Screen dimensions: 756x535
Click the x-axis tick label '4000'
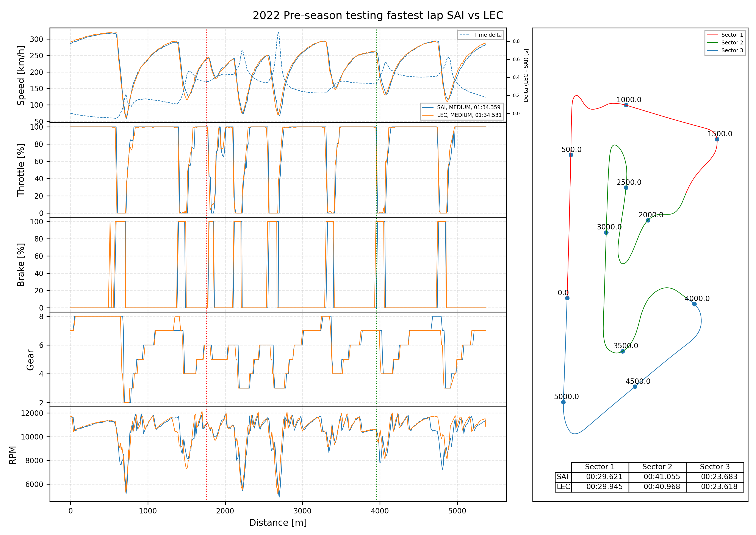point(380,511)
